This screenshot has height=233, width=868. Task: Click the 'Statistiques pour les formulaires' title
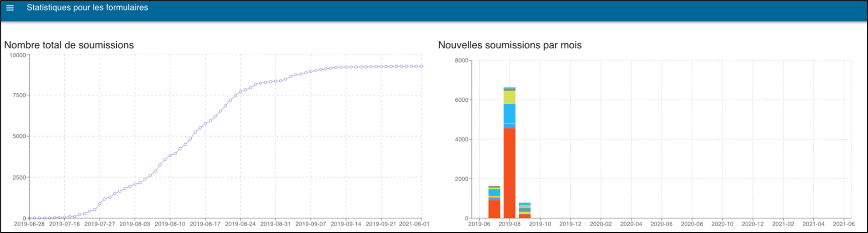click(x=87, y=8)
